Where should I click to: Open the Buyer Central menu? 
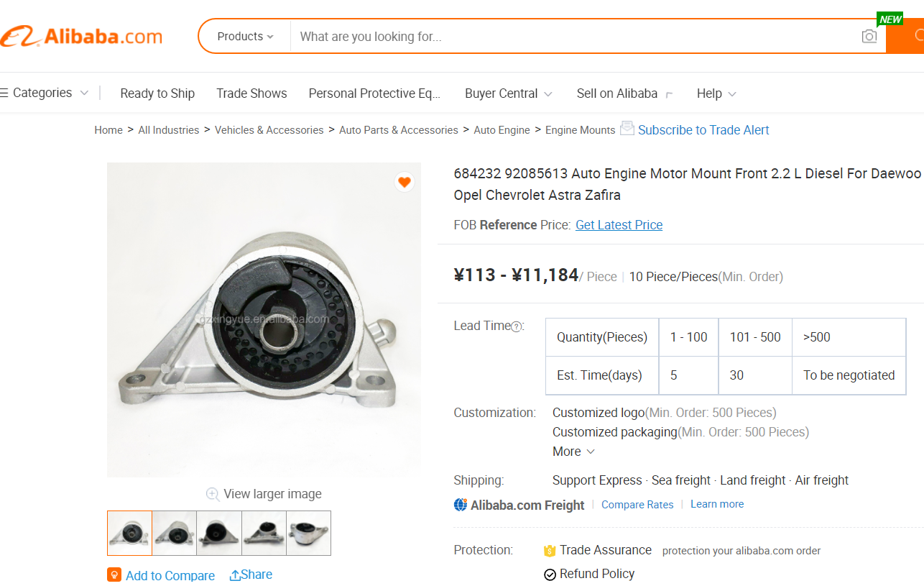click(508, 93)
